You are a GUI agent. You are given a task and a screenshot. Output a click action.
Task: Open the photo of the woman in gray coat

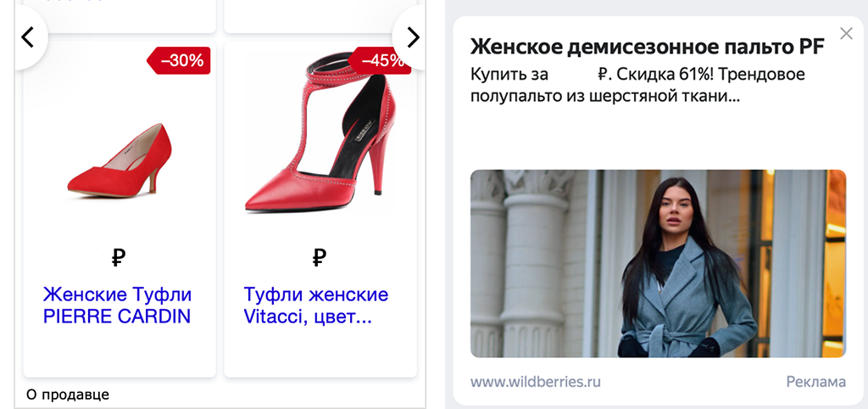[658, 263]
